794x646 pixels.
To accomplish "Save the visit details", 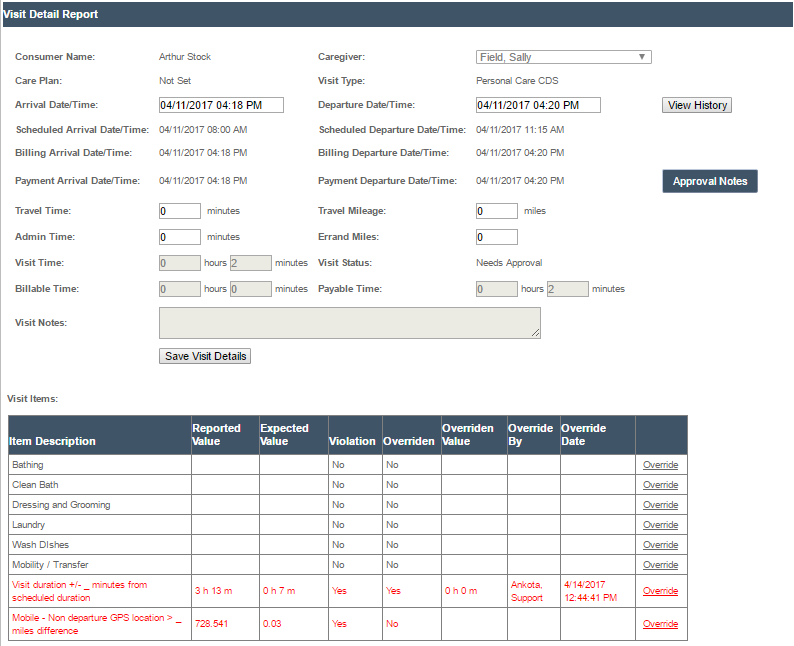I will (205, 356).
